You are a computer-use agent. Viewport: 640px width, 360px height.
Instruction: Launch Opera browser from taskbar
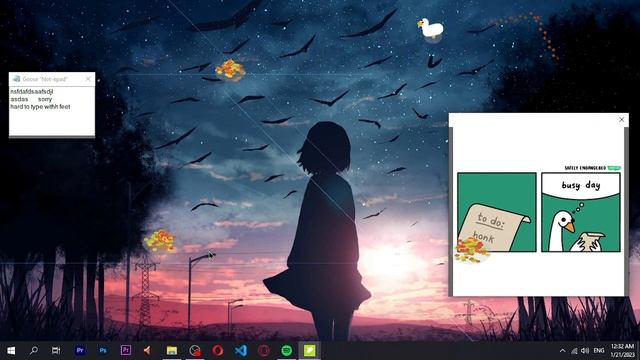tap(218, 350)
